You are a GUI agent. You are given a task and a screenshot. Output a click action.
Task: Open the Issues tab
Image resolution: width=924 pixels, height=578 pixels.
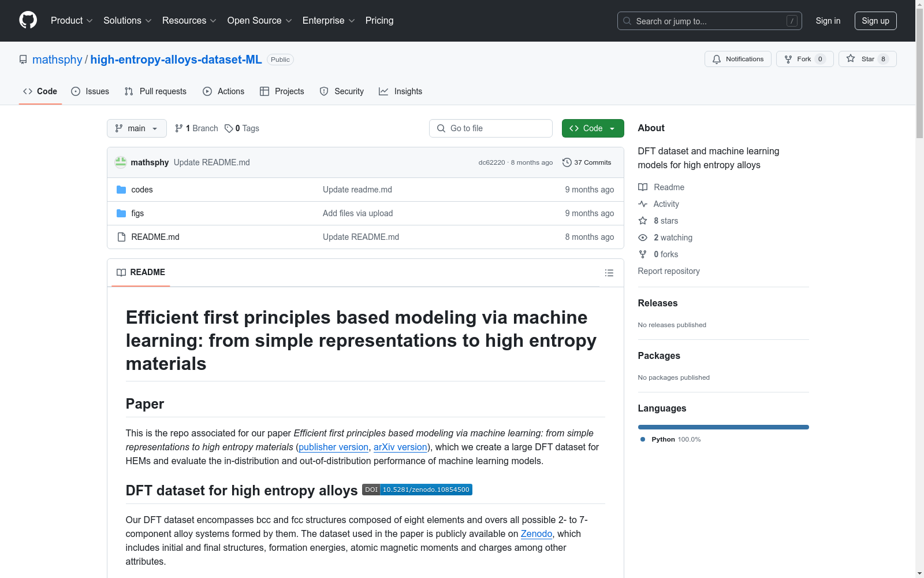(90, 91)
